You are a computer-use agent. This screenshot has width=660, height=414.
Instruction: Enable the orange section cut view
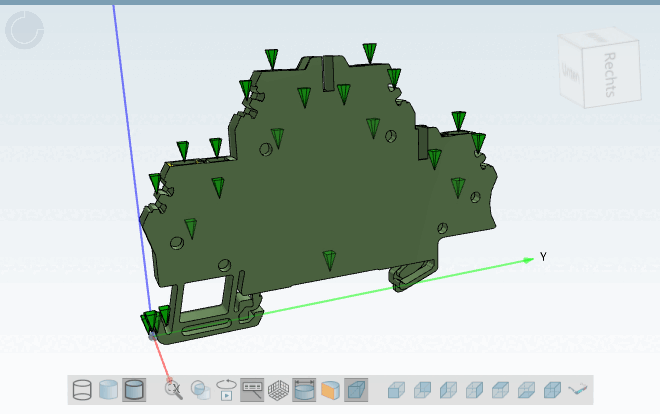tap(330, 390)
